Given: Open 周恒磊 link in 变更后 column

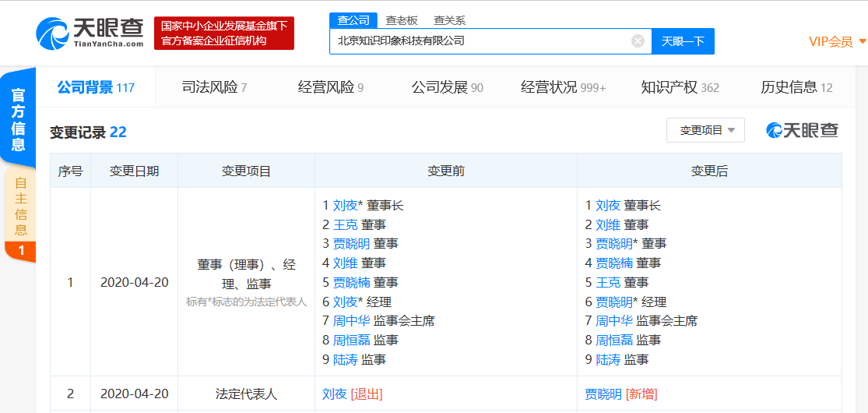Looking at the screenshot, I should (614, 340).
